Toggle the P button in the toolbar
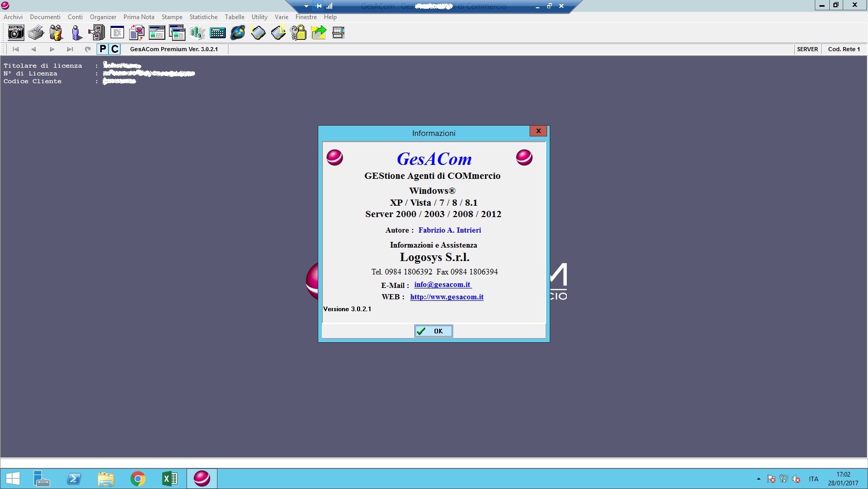This screenshot has height=489, width=868. pos(103,49)
